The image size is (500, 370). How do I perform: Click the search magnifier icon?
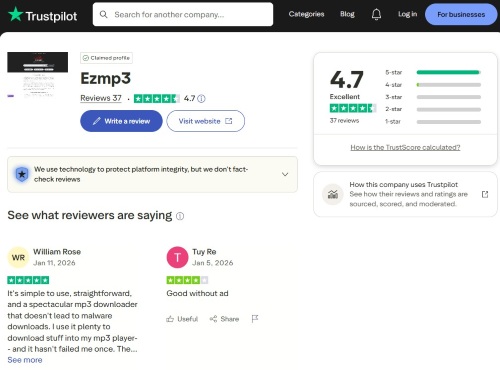104,14
